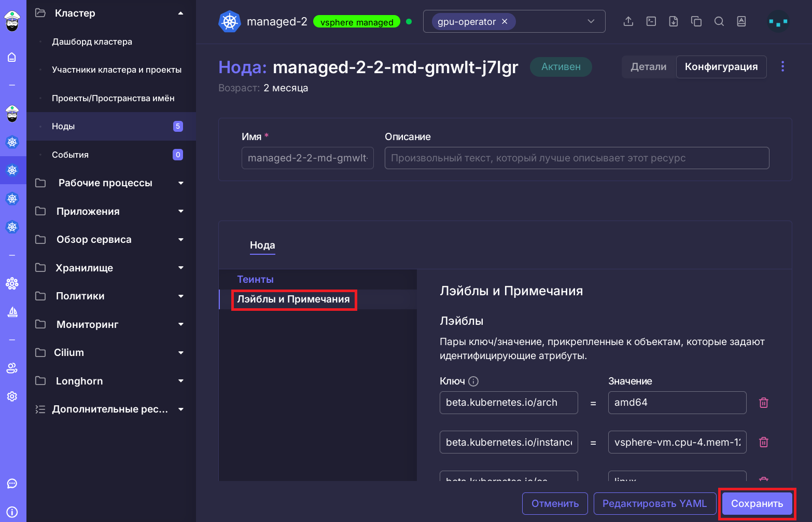
Task: Open Дашборд кластера in the sidebar
Action: pyautogui.click(x=92, y=42)
